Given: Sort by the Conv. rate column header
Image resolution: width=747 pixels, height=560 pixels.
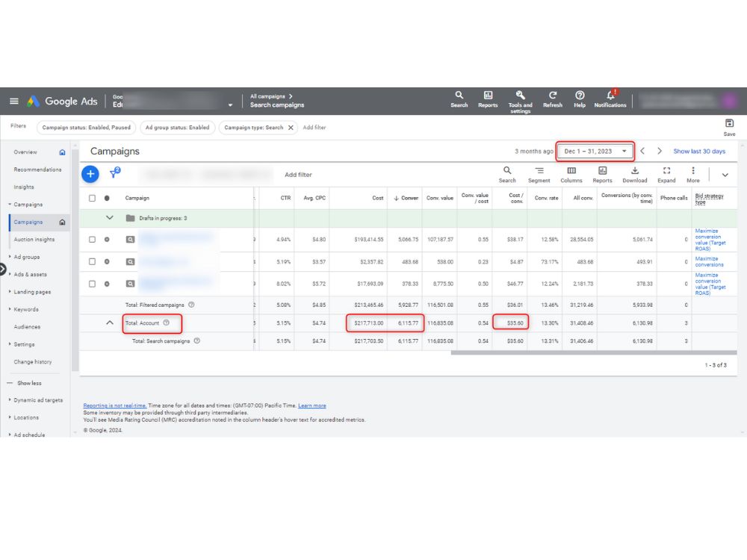Looking at the screenshot, I should tap(546, 198).
